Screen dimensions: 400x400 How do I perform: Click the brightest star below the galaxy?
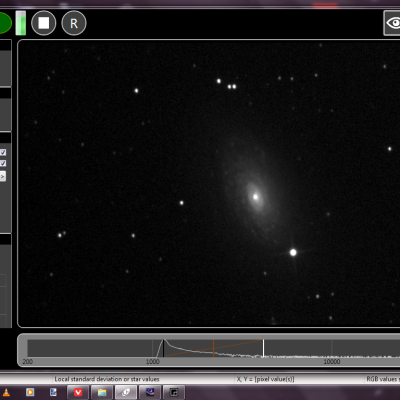pyautogui.click(x=293, y=252)
